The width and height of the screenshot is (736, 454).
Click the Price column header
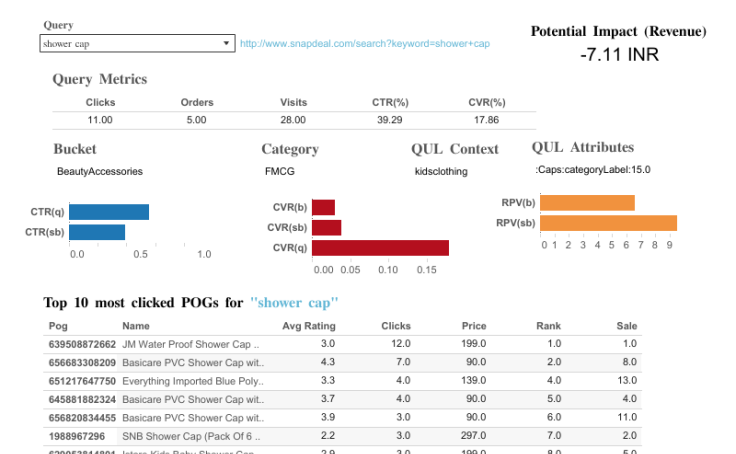pos(474,326)
